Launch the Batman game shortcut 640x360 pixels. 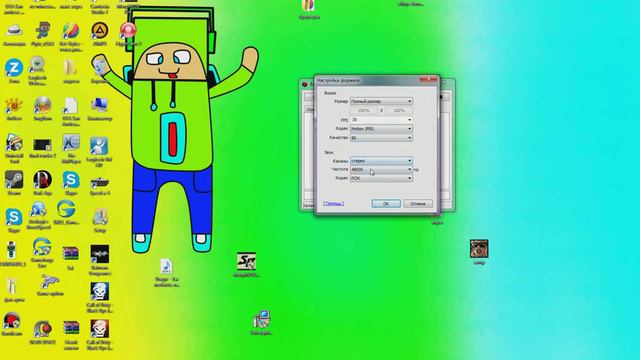pyautogui.click(x=100, y=254)
